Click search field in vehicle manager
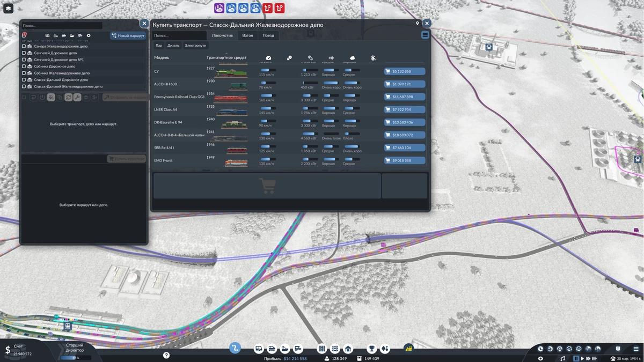Screen dimensions: 644x362 (x=61, y=25)
